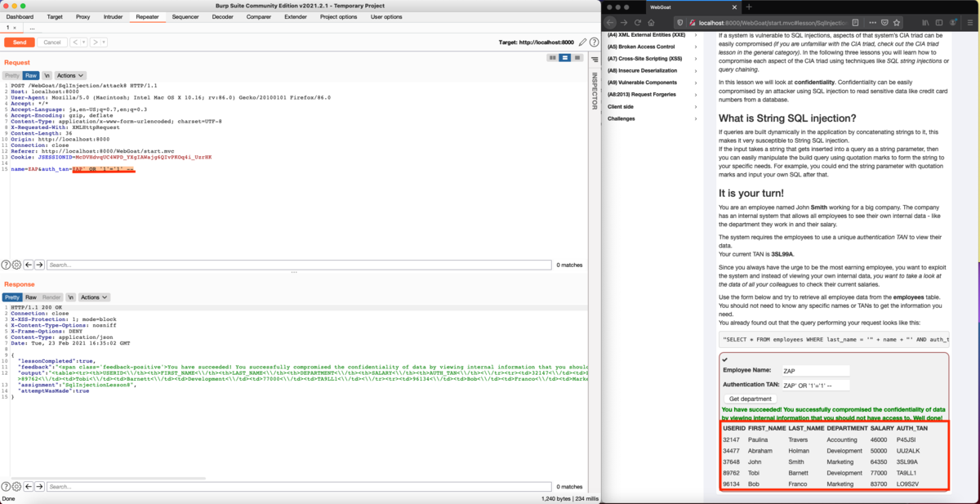Click Get department button
Viewport: 980px width, 504px height.
[x=751, y=399]
